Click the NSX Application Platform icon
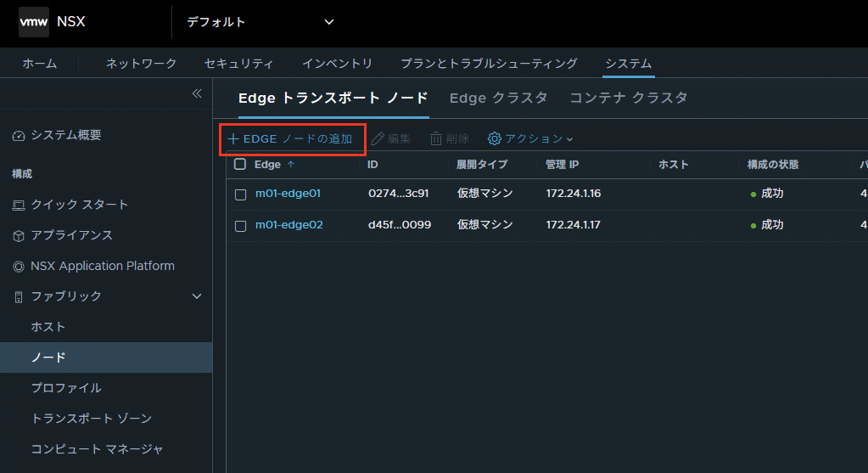 pos(19,267)
